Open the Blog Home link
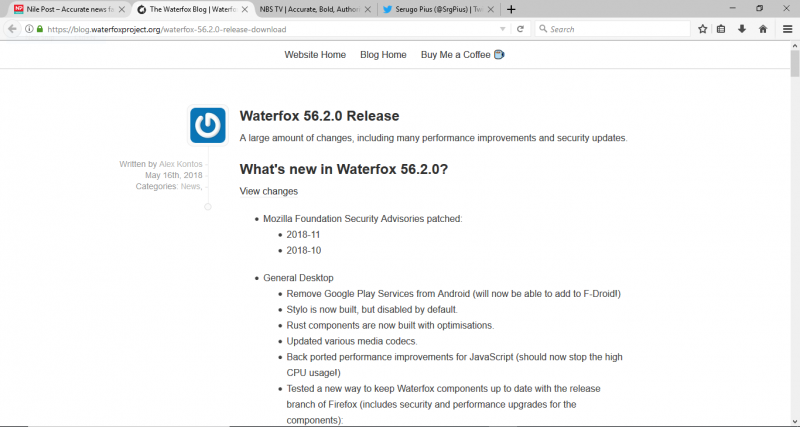This screenshot has height=427, width=800. (x=383, y=55)
